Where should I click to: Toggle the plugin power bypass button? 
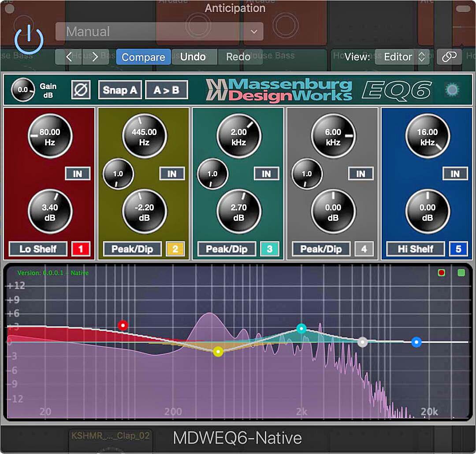pyautogui.click(x=29, y=40)
